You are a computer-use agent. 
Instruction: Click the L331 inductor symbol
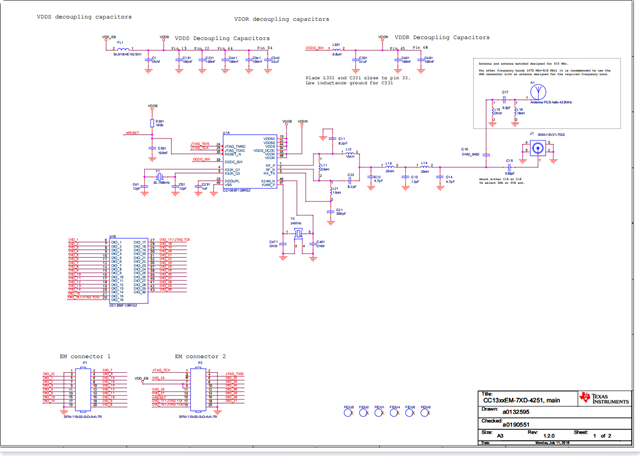[x=337, y=49]
